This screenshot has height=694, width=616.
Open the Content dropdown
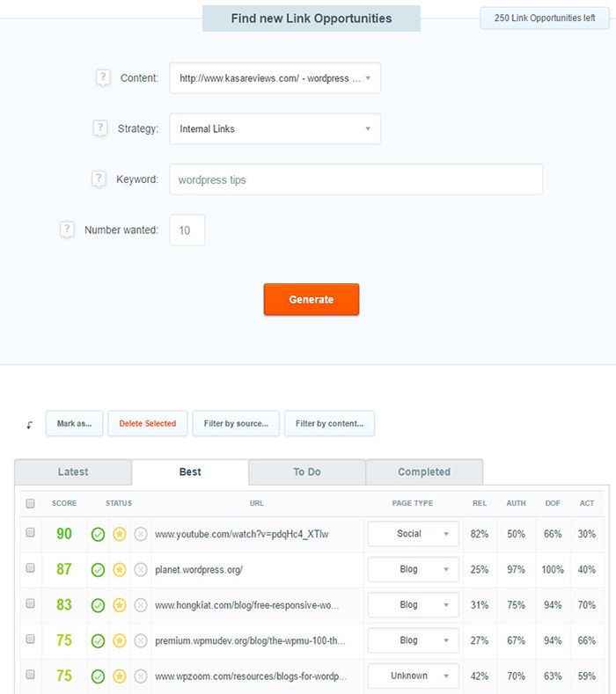(275, 77)
